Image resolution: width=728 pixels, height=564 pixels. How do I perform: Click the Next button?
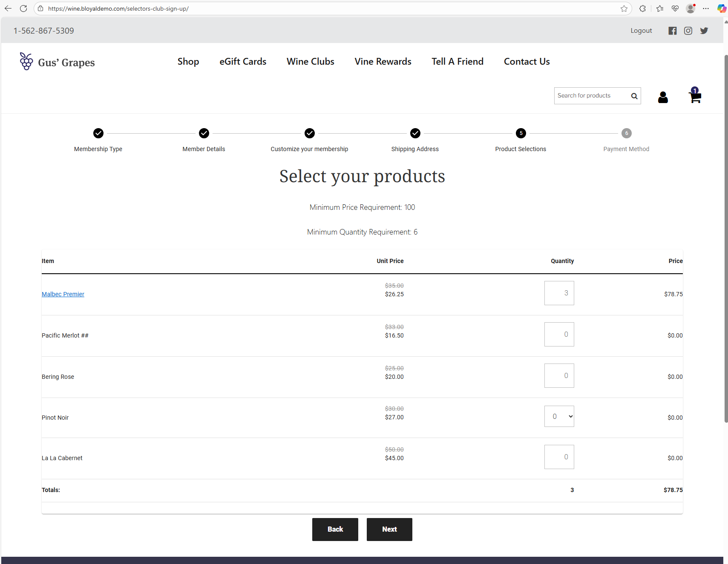coord(389,529)
